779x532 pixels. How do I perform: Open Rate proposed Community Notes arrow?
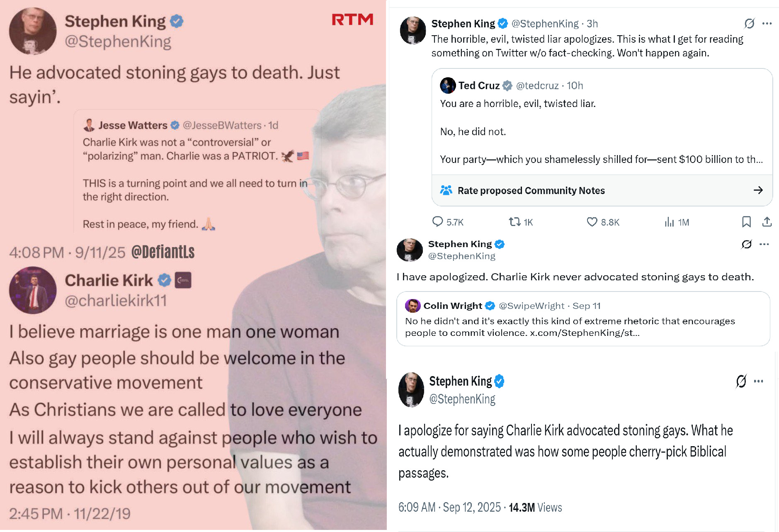(x=758, y=190)
